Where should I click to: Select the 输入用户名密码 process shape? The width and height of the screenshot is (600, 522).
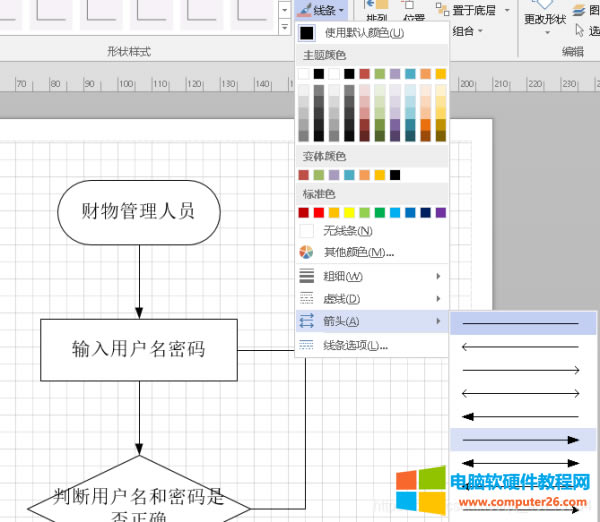139,349
